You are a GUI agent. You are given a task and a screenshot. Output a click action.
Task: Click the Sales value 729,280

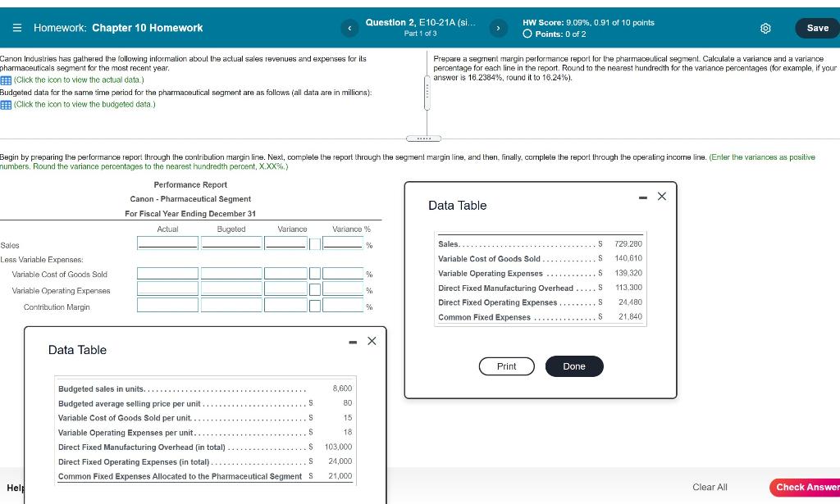(628, 244)
